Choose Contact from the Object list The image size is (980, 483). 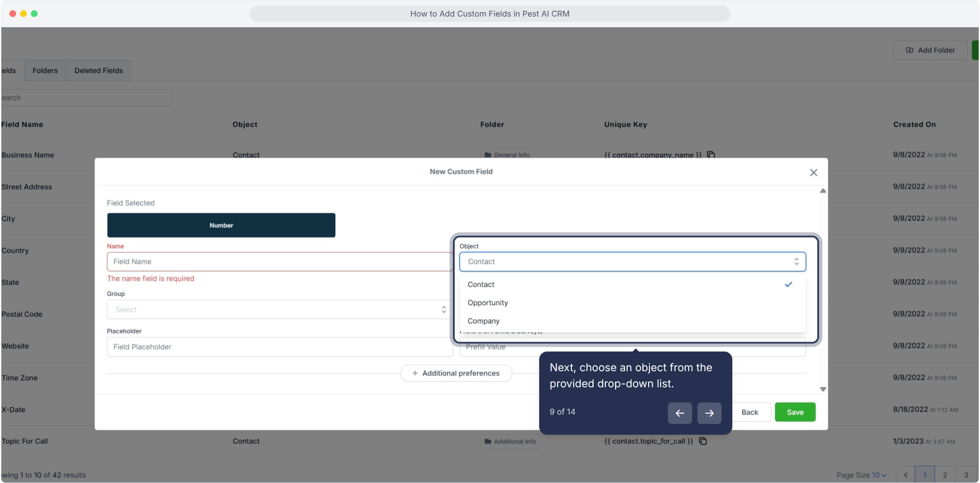tap(633, 284)
